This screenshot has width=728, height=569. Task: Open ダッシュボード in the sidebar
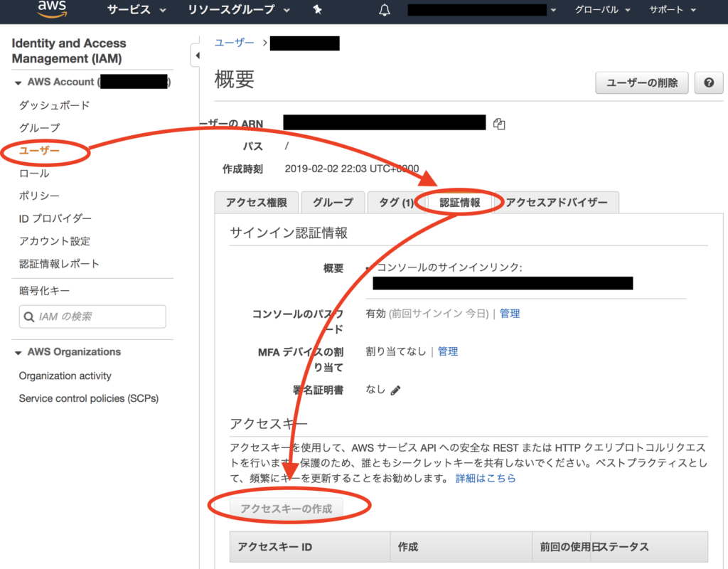tap(54, 105)
